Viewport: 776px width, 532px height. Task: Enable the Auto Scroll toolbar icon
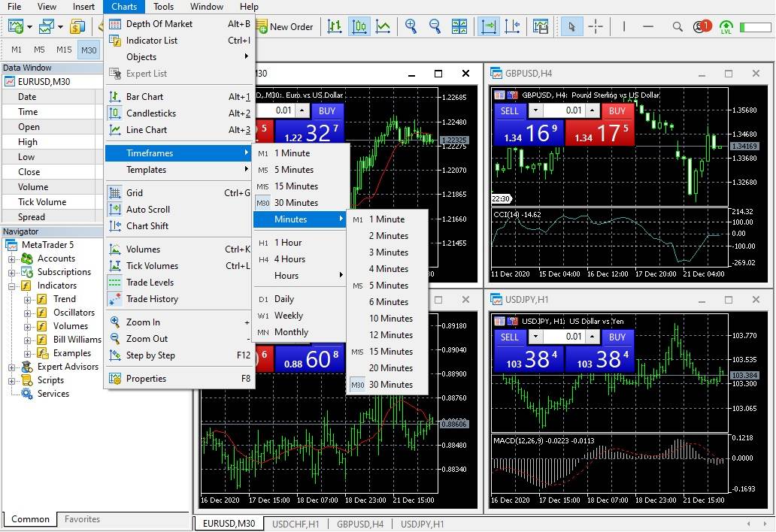click(x=488, y=26)
